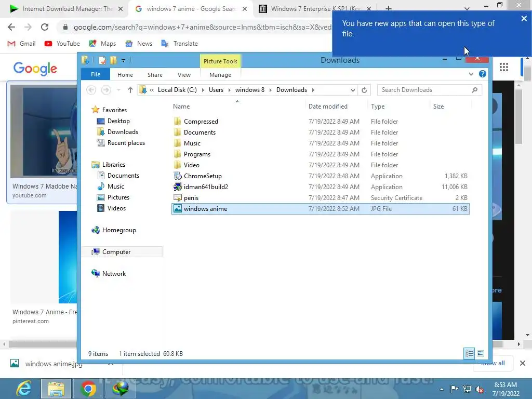Screen dimensions: 532x399
Task: Go back in Chrome
Action: click(x=11, y=27)
